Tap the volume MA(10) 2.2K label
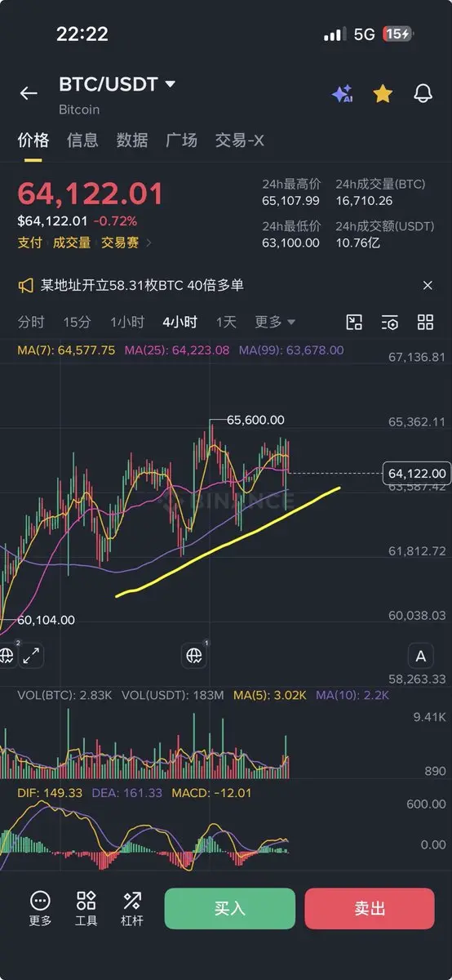Viewport: 452px width, 980px height. coord(352,695)
